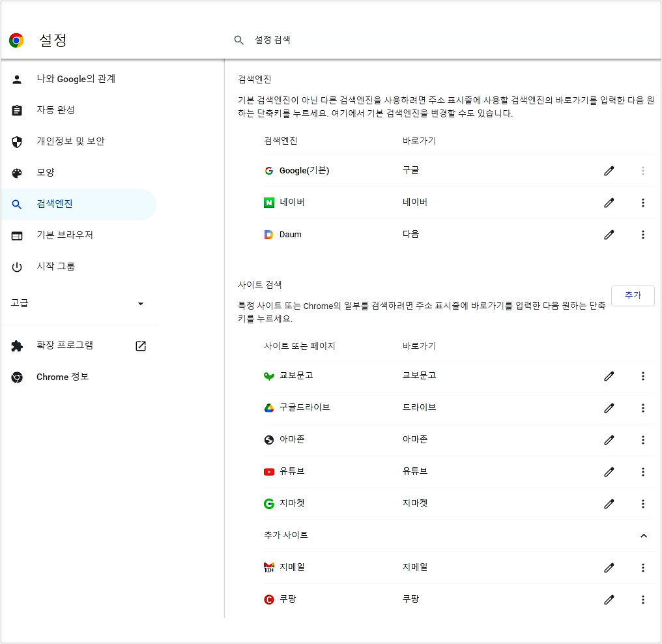This screenshot has height=644, width=662.
Task: Open more options for 교보문고
Action: 642,376
